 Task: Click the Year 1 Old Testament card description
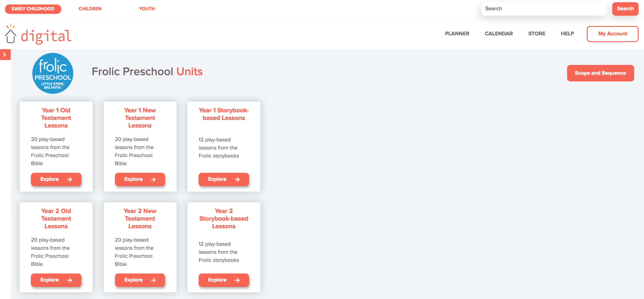(50, 151)
